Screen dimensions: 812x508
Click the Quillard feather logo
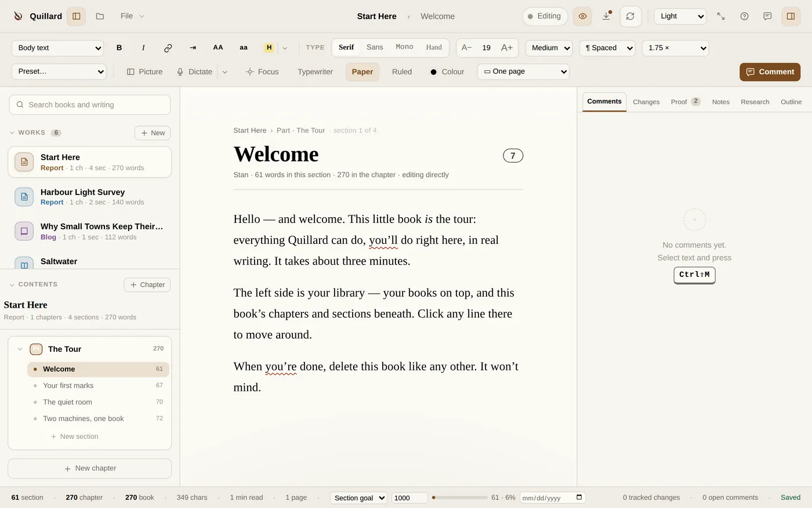click(18, 16)
